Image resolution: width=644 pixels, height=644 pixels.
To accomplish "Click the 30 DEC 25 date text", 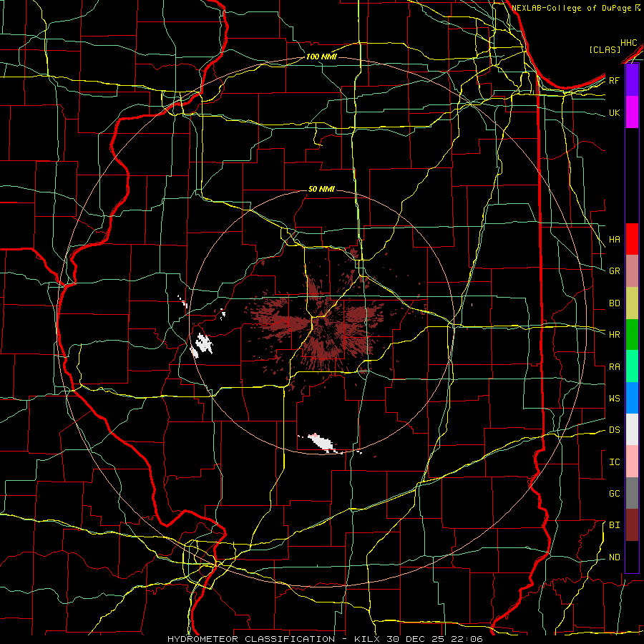I will tap(415, 639).
